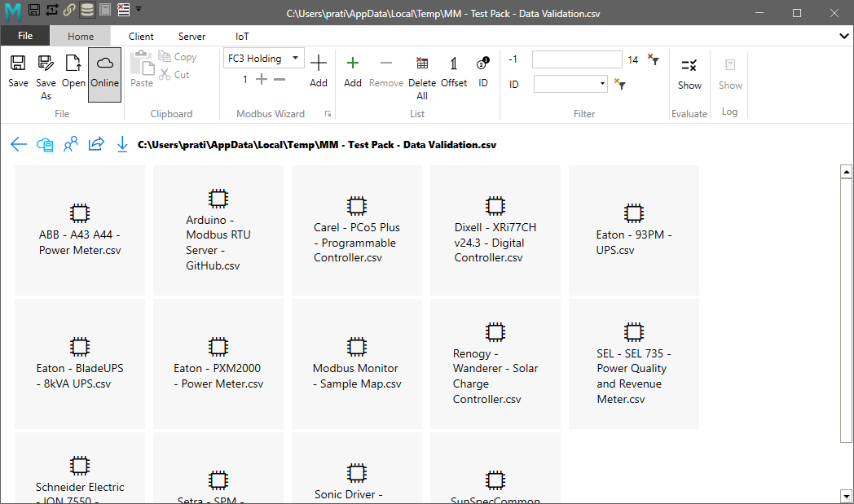Click quick-access grey panel icon
The width and height of the screenshot is (854, 504).
tap(105, 9)
